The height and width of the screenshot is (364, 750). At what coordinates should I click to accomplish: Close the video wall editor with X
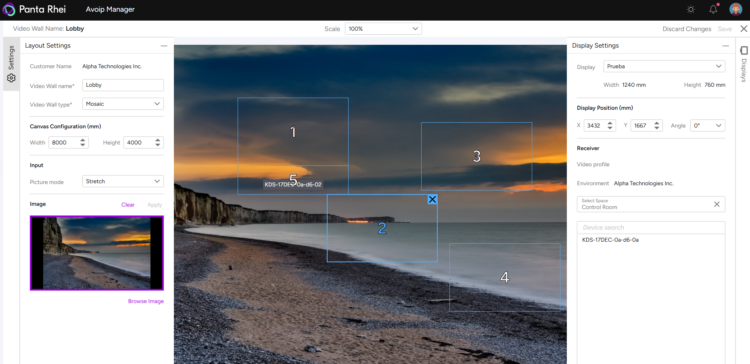[743, 29]
